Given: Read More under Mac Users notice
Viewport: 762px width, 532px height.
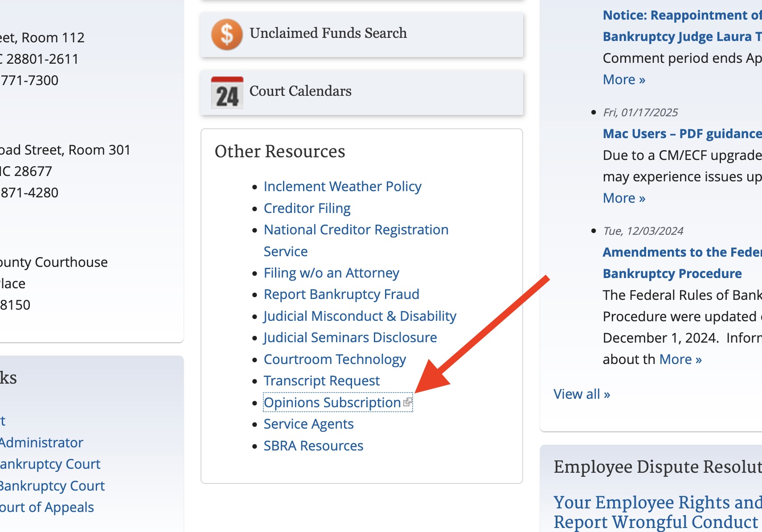Looking at the screenshot, I should tap(624, 198).
